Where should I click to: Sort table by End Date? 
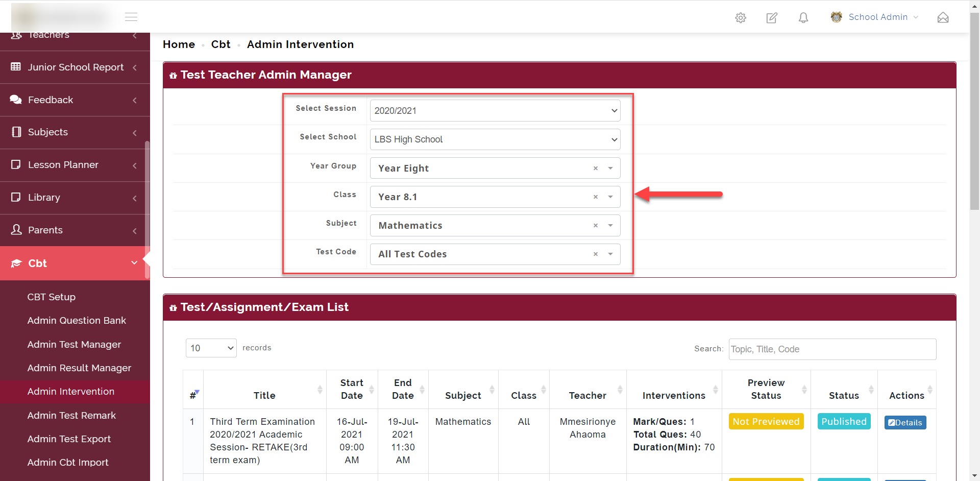(403, 390)
